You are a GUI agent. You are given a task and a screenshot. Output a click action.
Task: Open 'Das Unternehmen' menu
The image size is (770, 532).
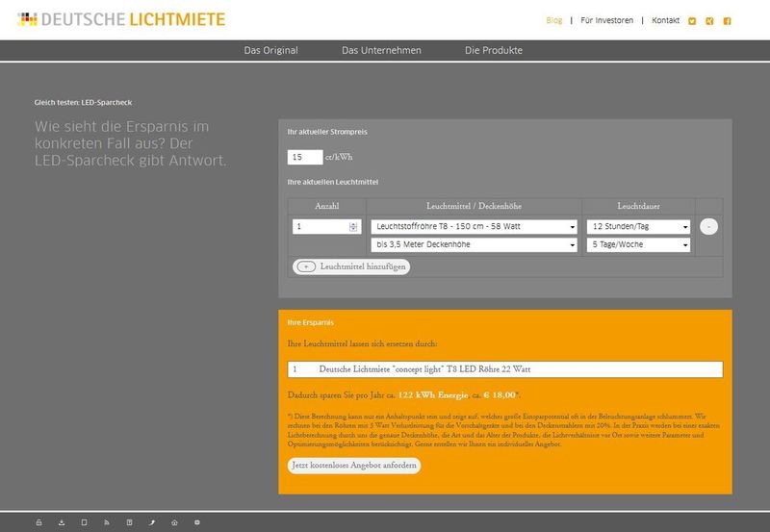coord(381,50)
